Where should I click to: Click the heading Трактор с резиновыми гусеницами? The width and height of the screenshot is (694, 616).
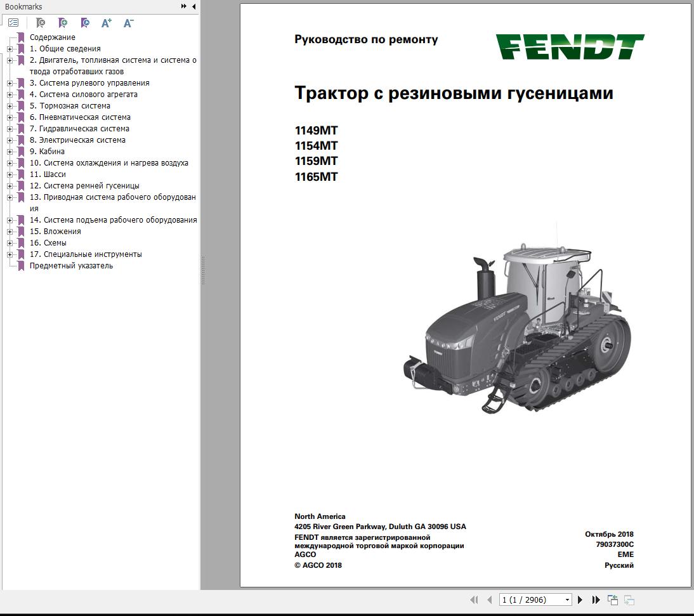click(454, 93)
